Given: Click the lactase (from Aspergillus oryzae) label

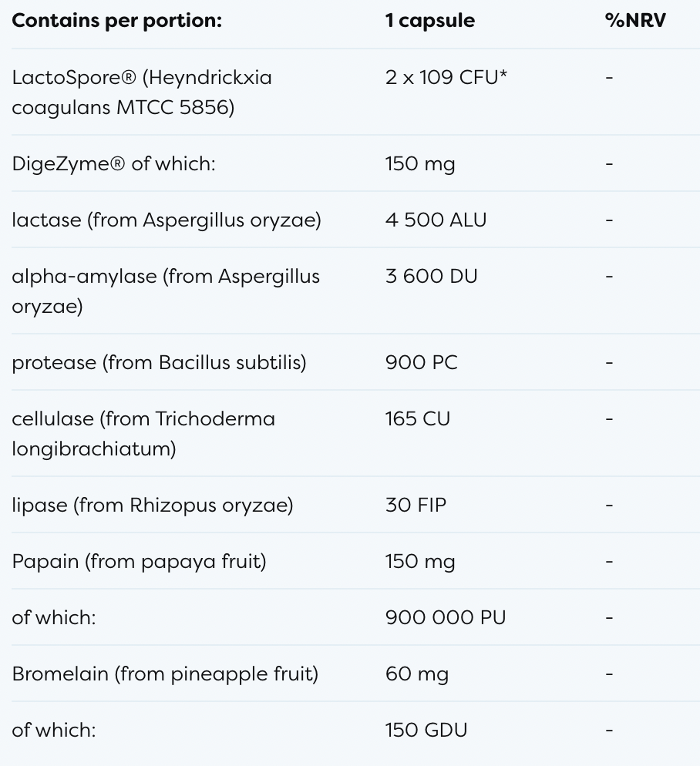Looking at the screenshot, I should pyautogui.click(x=167, y=220).
